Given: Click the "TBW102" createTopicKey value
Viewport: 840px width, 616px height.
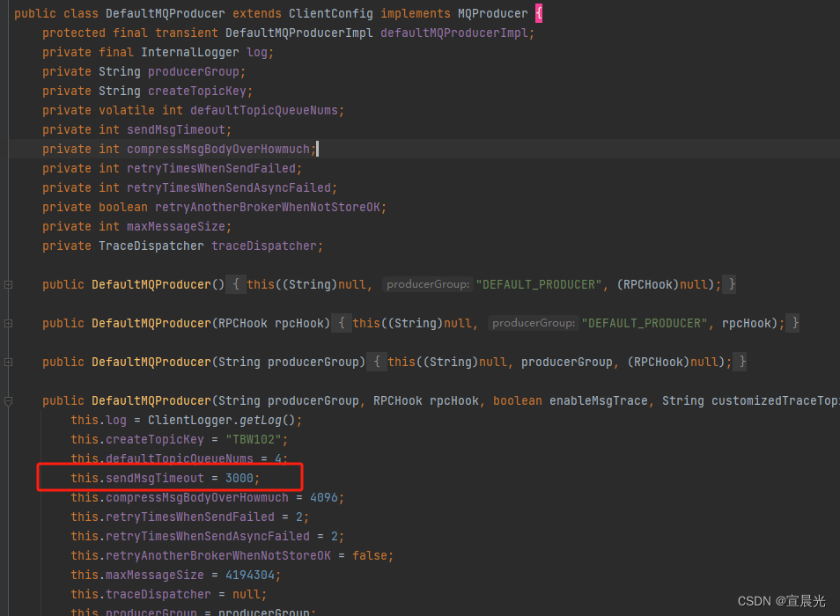Looking at the screenshot, I should [255, 439].
